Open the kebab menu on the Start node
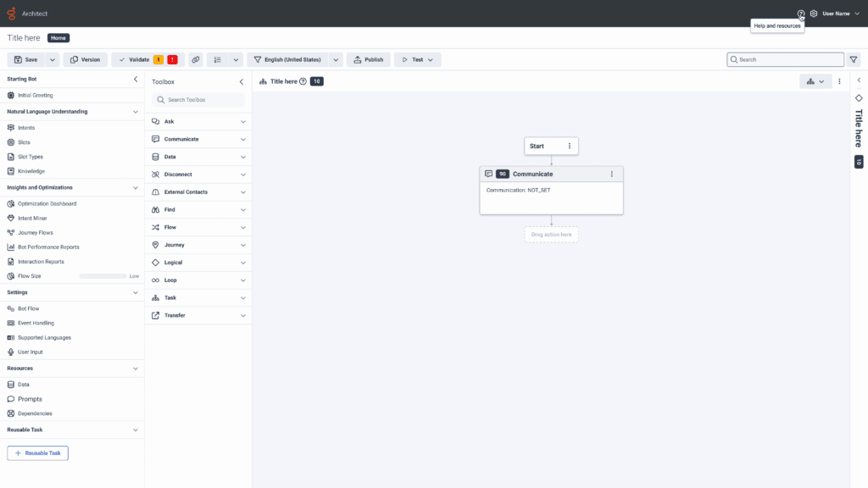The image size is (868, 488). click(569, 146)
